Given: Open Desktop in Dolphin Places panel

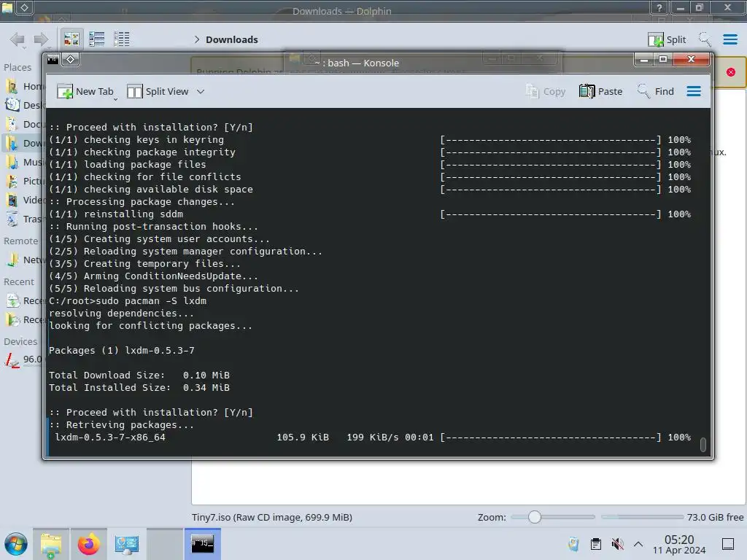Looking at the screenshot, I should point(24,105).
